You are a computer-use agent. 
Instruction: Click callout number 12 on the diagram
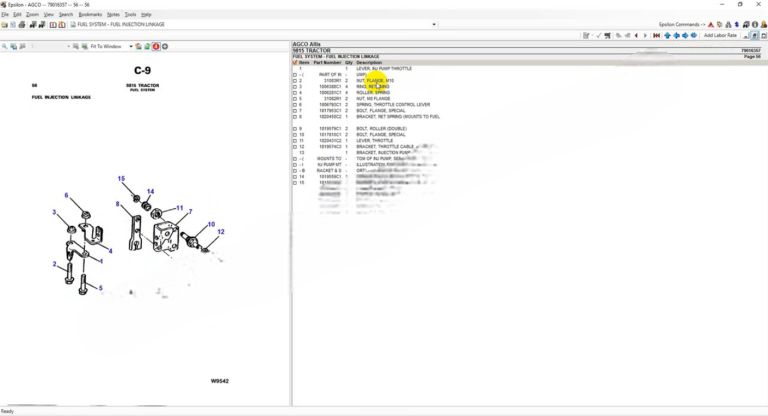pos(221,232)
